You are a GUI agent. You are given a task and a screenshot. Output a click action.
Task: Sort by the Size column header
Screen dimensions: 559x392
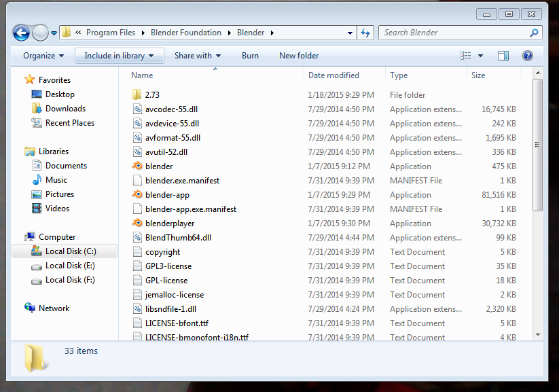pos(494,75)
